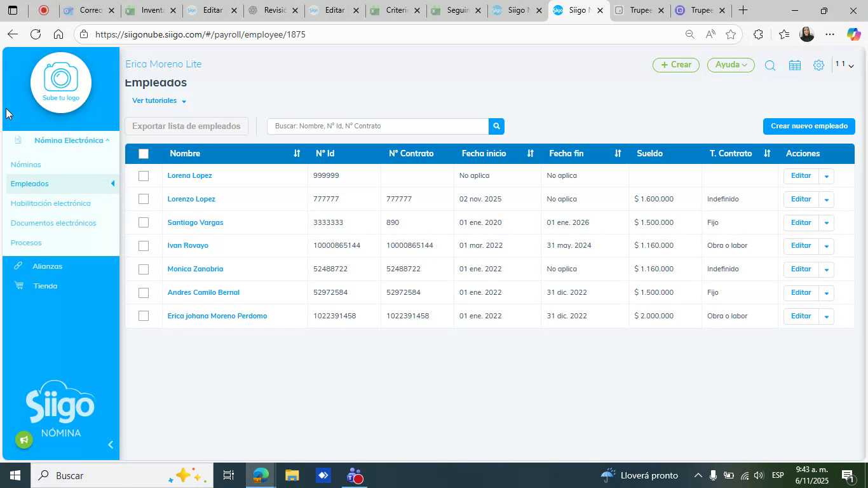This screenshot has height=488, width=868.
Task: Open Documentos electrónicos sidebar item
Action: click(53, 223)
